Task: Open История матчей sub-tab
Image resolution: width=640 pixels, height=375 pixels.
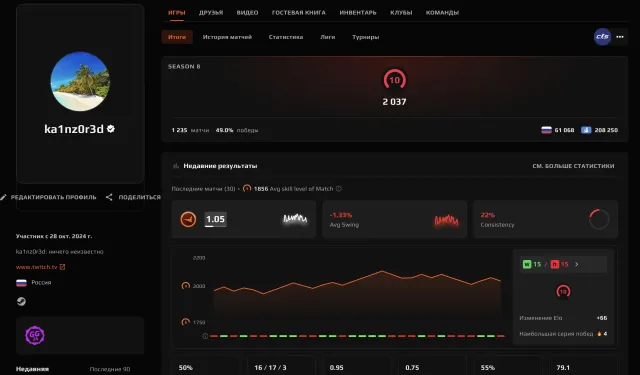Action: (x=227, y=37)
